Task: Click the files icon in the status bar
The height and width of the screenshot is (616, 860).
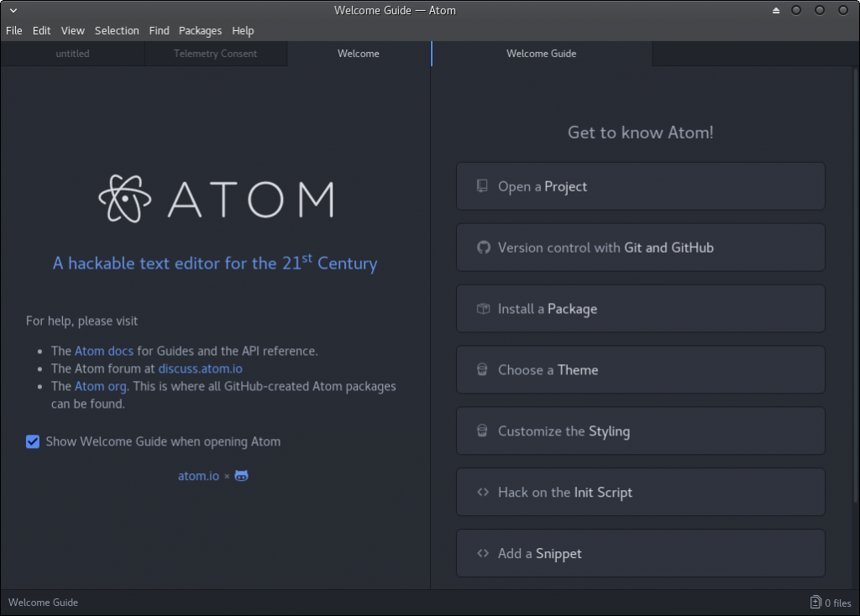Action: [x=815, y=603]
